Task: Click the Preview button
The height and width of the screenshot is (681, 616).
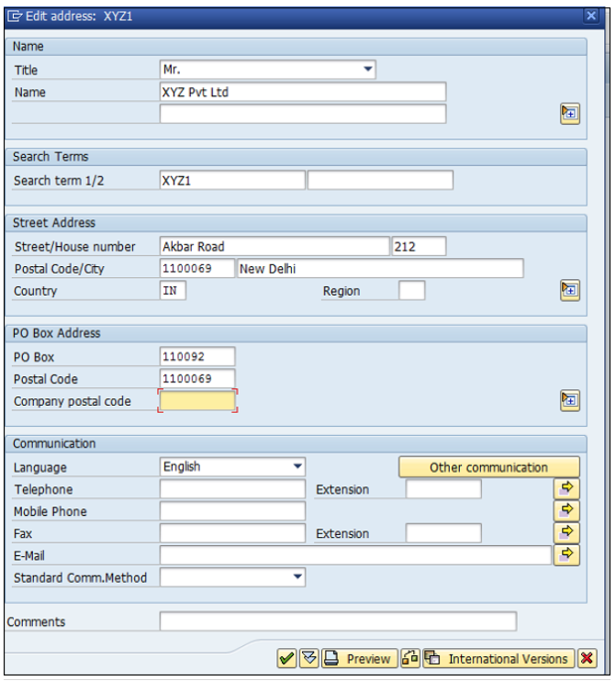Action: point(359,658)
